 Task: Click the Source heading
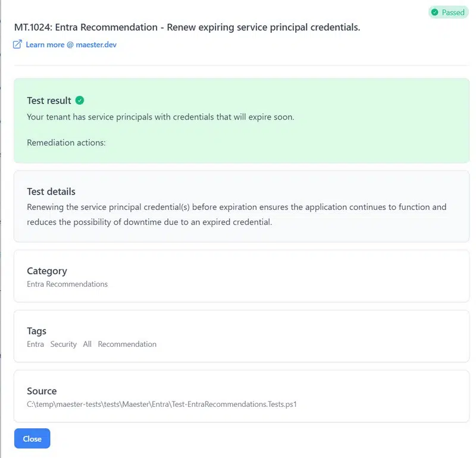(42, 391)
